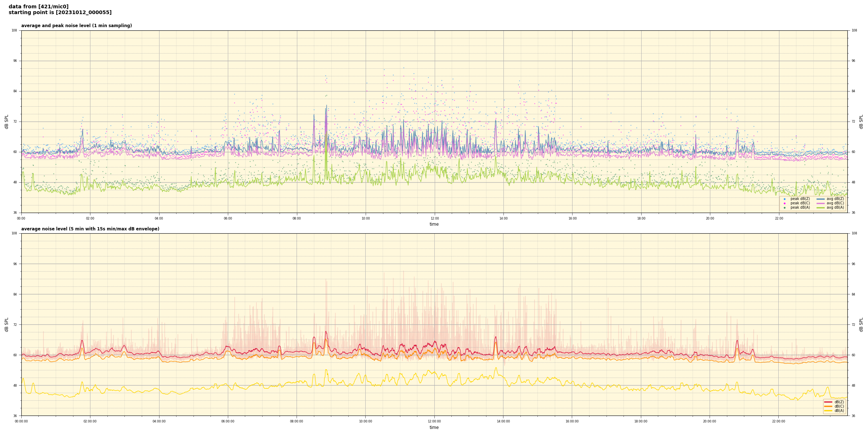Click the 22:00 tick label on upper chart
The image size is (868, 434).
tap(779, 218)
